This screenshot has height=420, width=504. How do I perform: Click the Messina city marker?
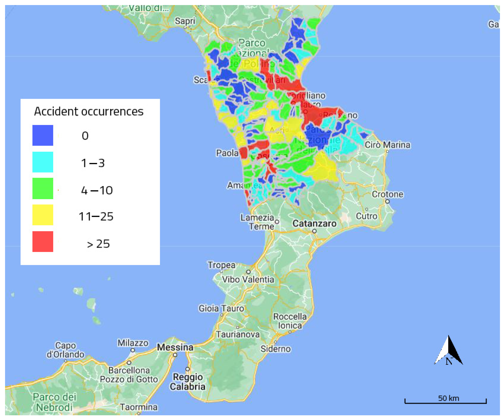pyautogui.click(x=175, y=355)
